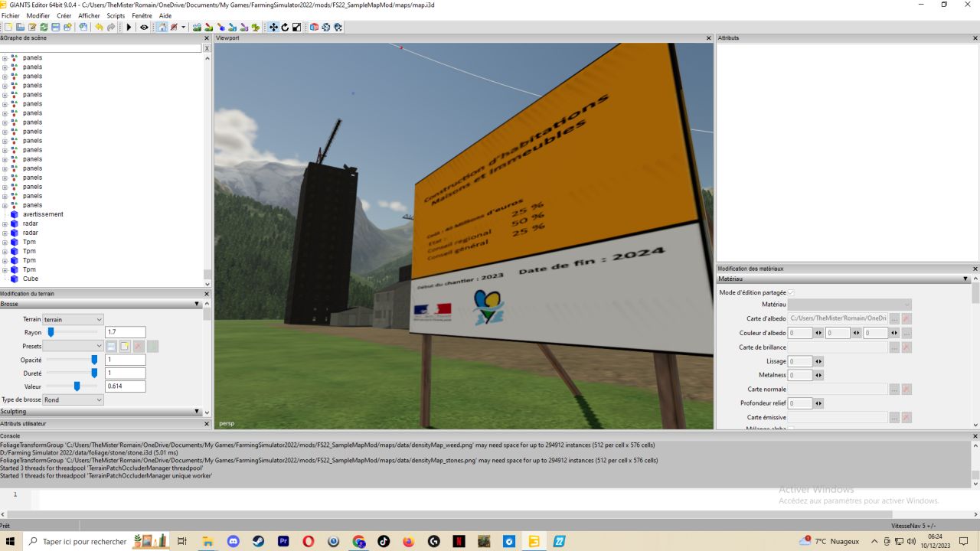Open the Matériau dropdown
980x551 pixels.
(850, 305)
